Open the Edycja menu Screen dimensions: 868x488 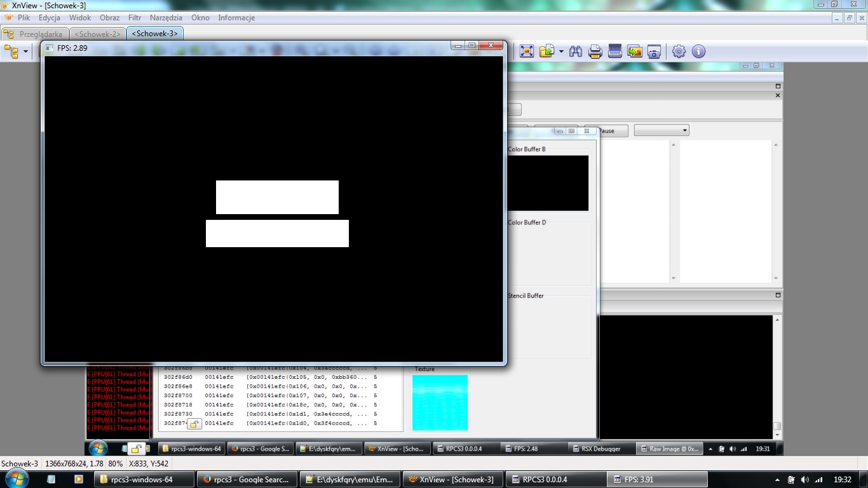(x=50, y=18)
